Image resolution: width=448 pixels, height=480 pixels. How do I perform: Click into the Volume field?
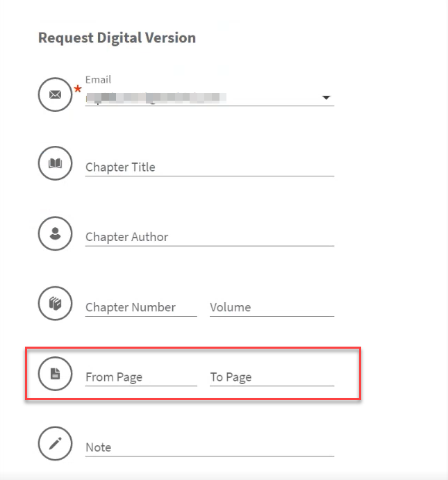point(272,308)
